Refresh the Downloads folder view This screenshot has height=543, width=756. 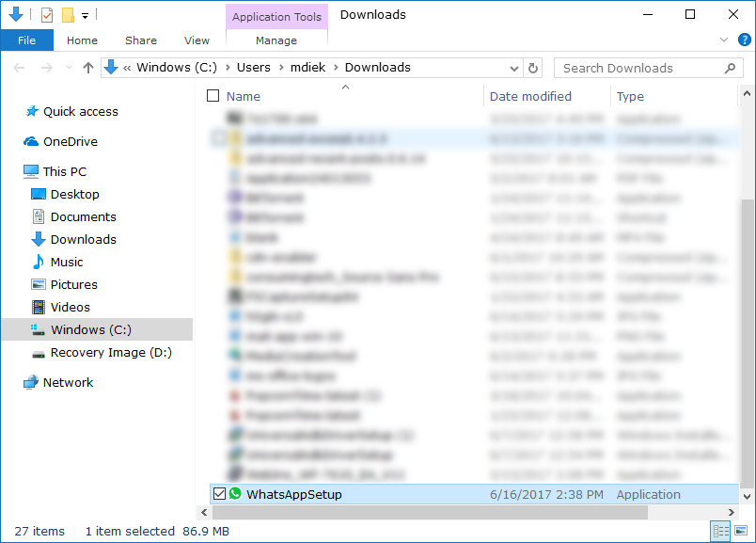[x=531, y=67]
